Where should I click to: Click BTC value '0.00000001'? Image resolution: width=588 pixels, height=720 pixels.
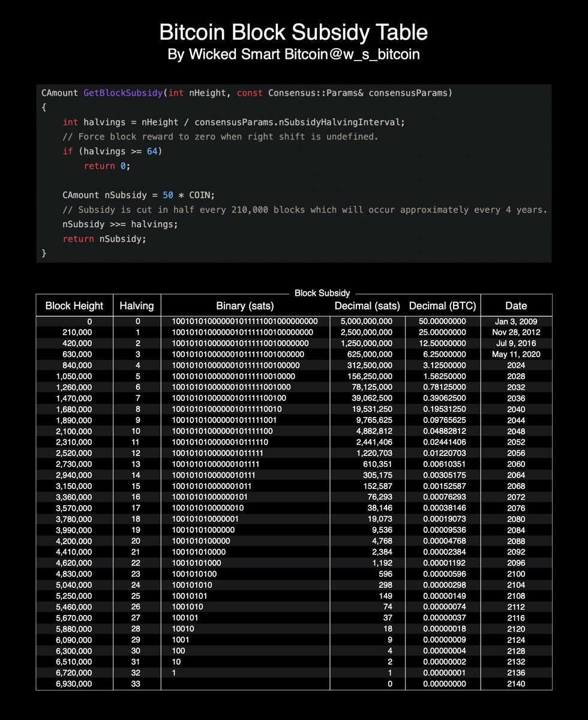[445, 673]
